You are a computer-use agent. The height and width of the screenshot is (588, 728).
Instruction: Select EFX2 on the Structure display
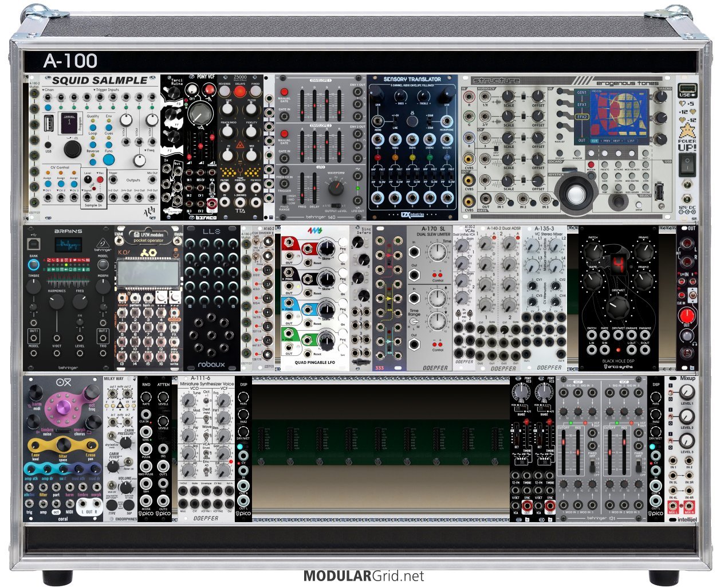click(x=582, y=116)
